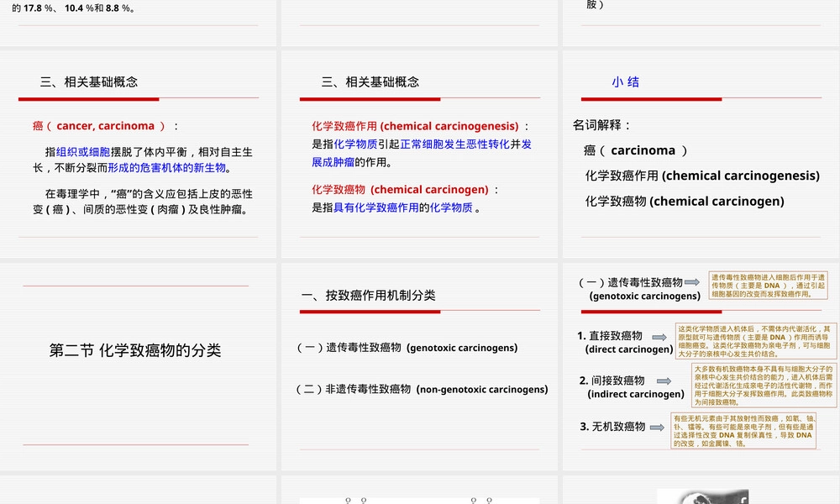Click the red heading 化学致癌作用 (chemical carcinogenesis)
Image resolution: width=840 pixels, height=504 pixels.
click(x=415, y=126)
